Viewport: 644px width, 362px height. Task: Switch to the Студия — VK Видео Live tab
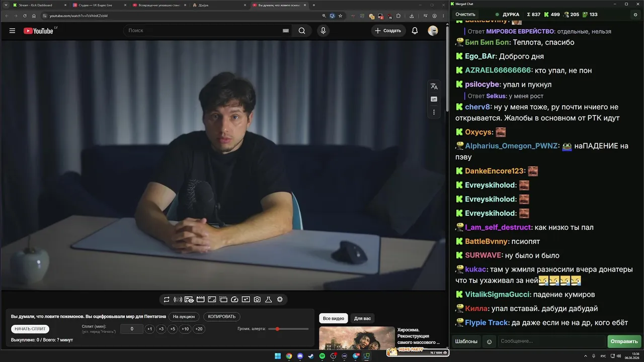100,5
